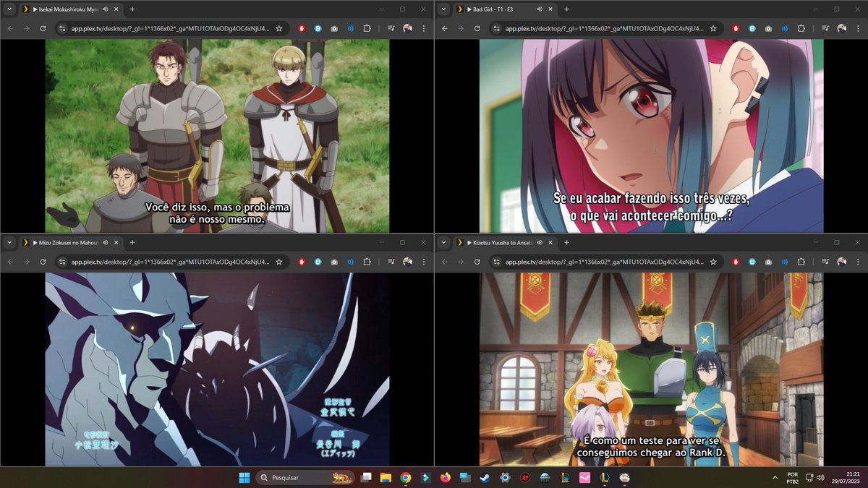The image size is (868, 488).
Task: Go back in the Kizetsu Yuusha window
Action: (443, 262)
